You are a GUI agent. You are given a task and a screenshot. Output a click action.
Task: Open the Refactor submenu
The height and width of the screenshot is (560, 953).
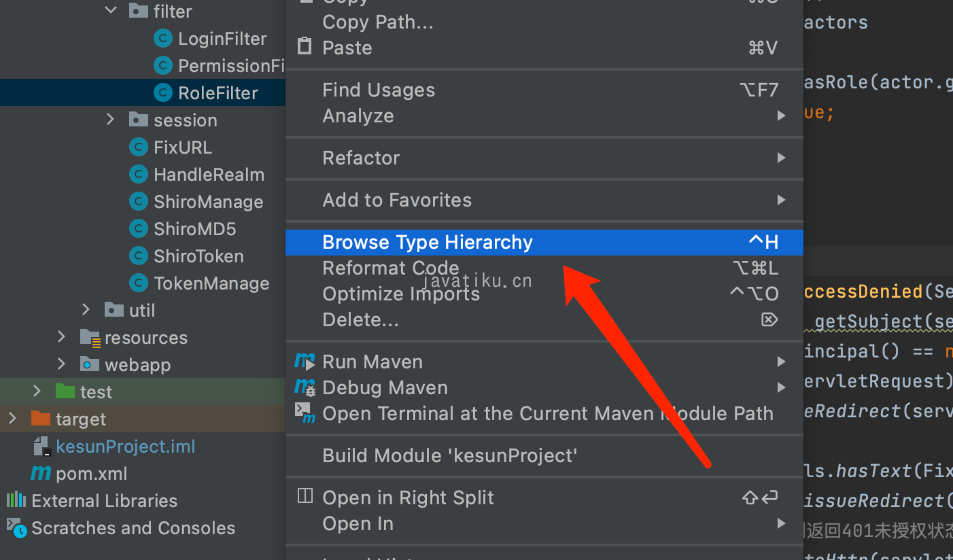[x=362, y=158]
